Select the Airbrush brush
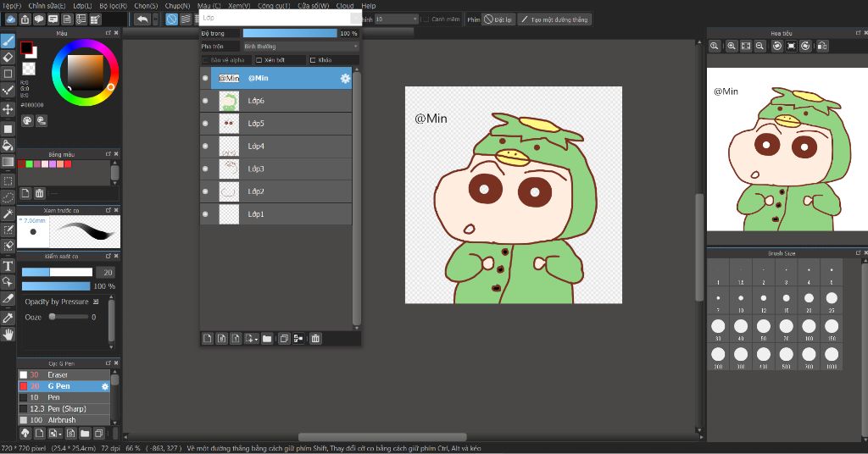 tap(64, 420)
